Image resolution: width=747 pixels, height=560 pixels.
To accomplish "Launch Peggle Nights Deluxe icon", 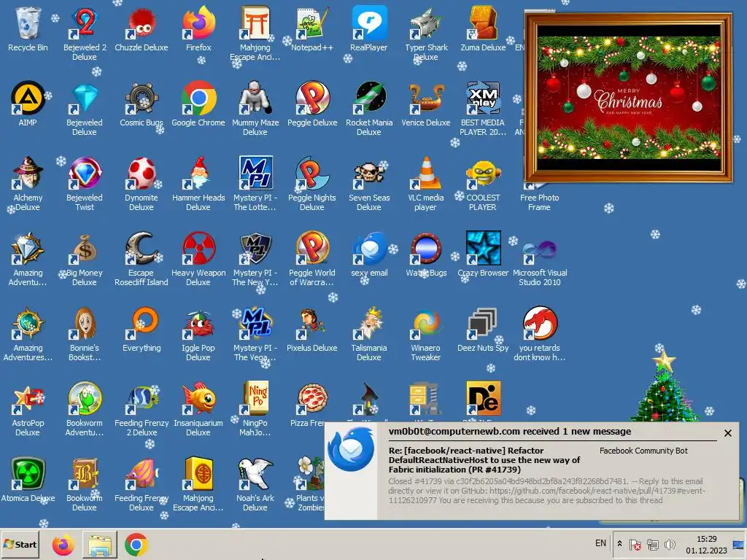I will click(x=312, y=173).
